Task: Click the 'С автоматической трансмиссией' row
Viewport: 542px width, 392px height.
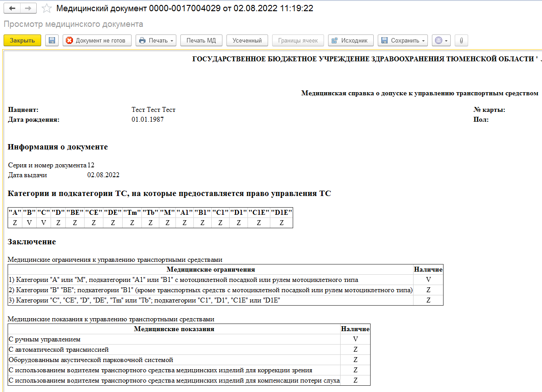Action: pos(59,349)
